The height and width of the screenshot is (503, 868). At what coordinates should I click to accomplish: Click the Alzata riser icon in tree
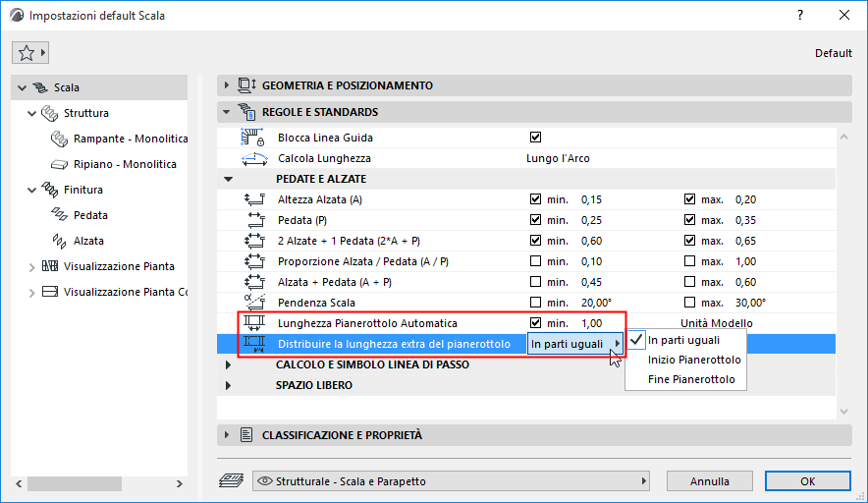pos(59,241)
